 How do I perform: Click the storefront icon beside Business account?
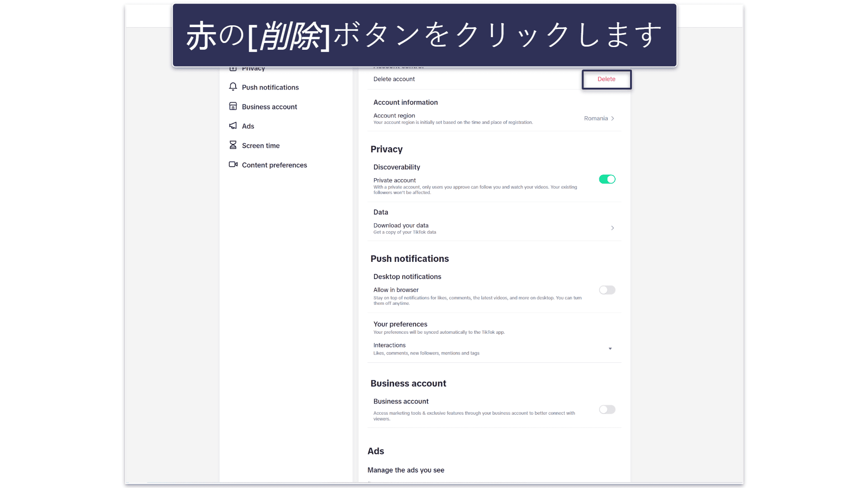(x=233, y=106)
